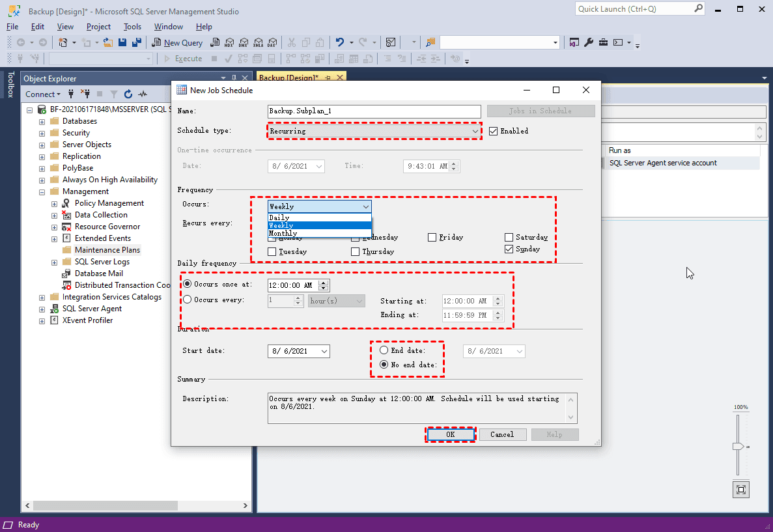Open the Project menu
Image resolution: width=773 pixels, height=532 pixels.
pos(98,27)
